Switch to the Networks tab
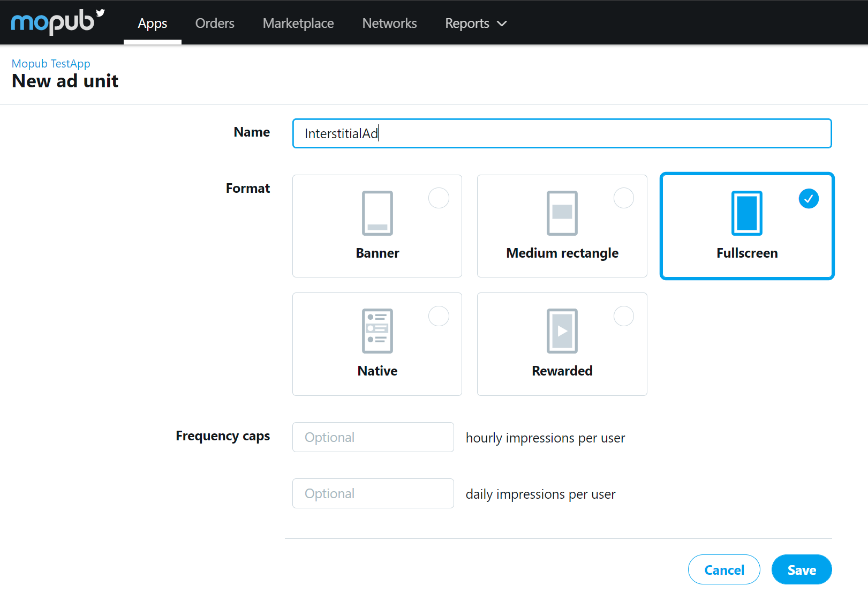The image size is (868, 608). (389, 23)
